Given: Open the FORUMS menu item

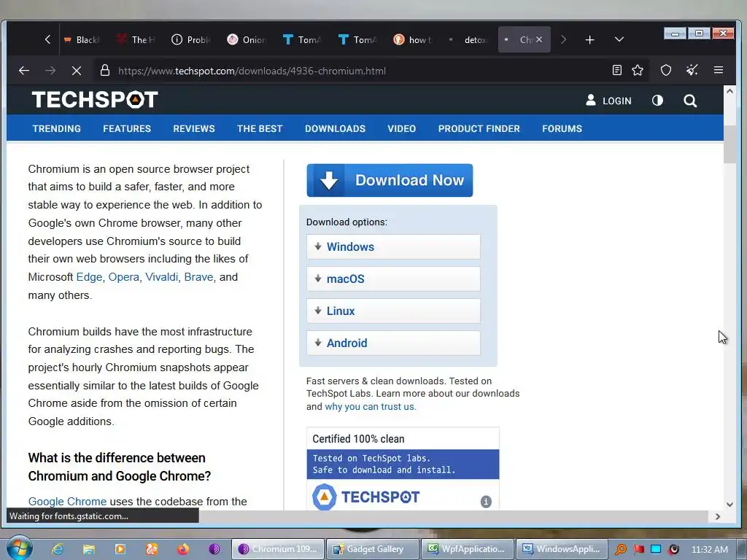Looking at the screenshot, I should [x=562, y=128].
